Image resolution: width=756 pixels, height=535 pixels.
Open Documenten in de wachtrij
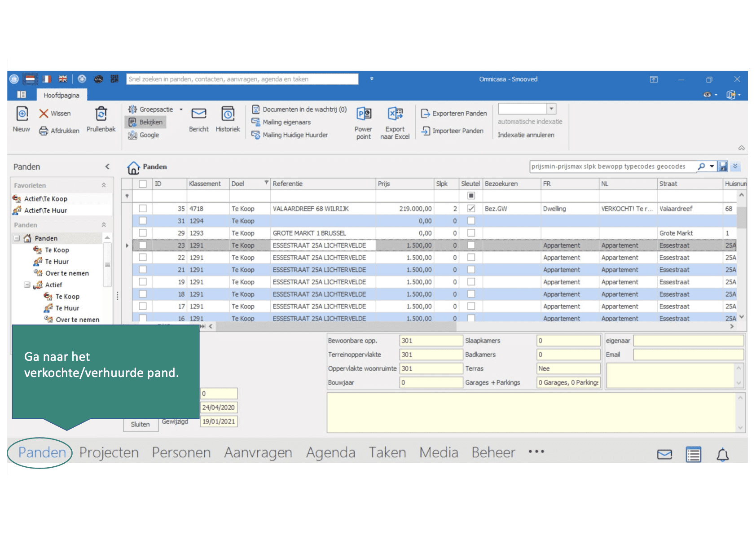point(299,110)
